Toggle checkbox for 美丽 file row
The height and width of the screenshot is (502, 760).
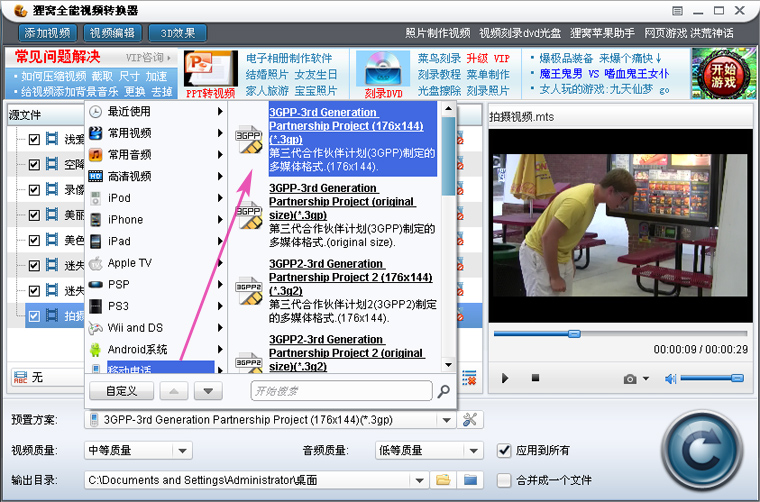pos(34,215)
